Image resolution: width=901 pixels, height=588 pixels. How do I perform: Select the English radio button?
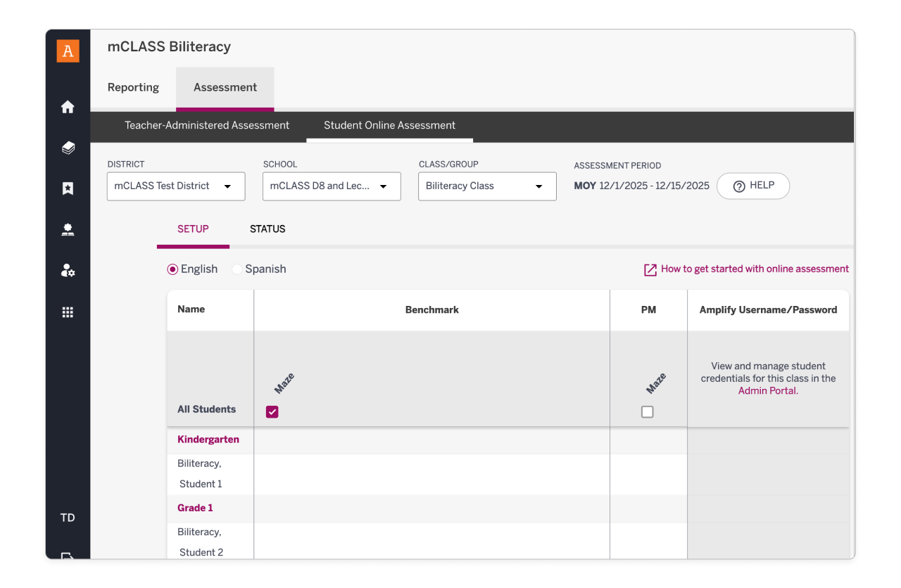click(x=172, y=269)
